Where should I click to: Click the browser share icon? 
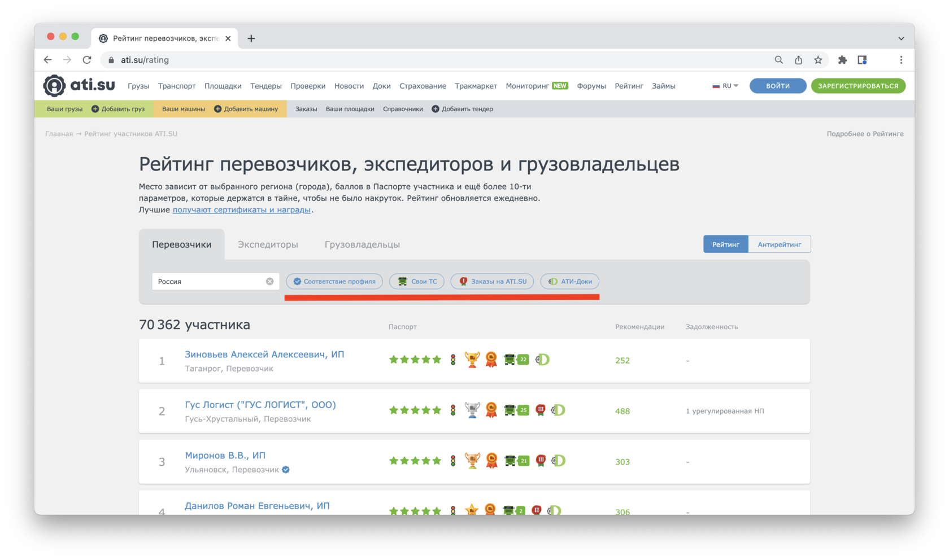click(798, 60)
